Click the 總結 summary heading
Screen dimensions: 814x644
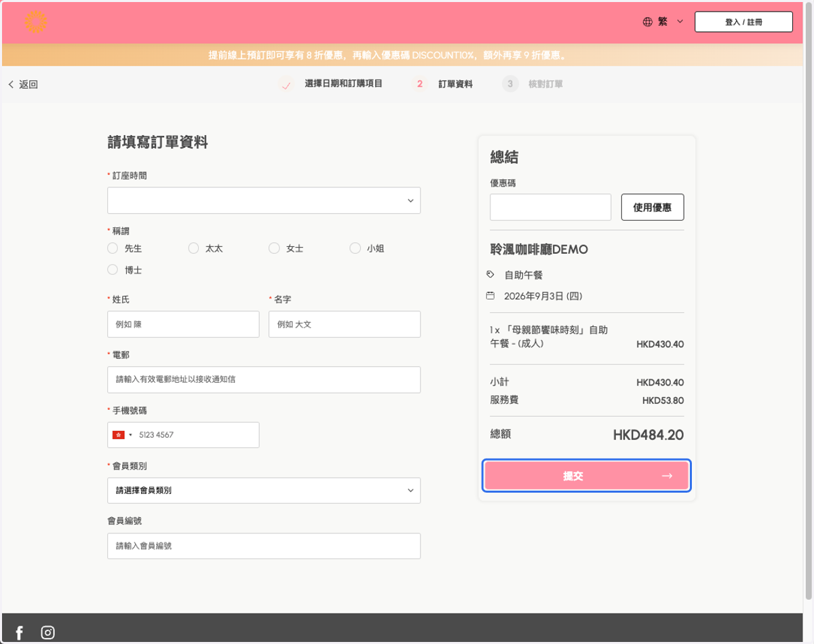(504, 157)
